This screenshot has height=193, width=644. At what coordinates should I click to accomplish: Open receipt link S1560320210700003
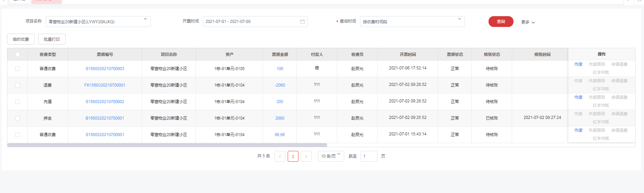105,69
